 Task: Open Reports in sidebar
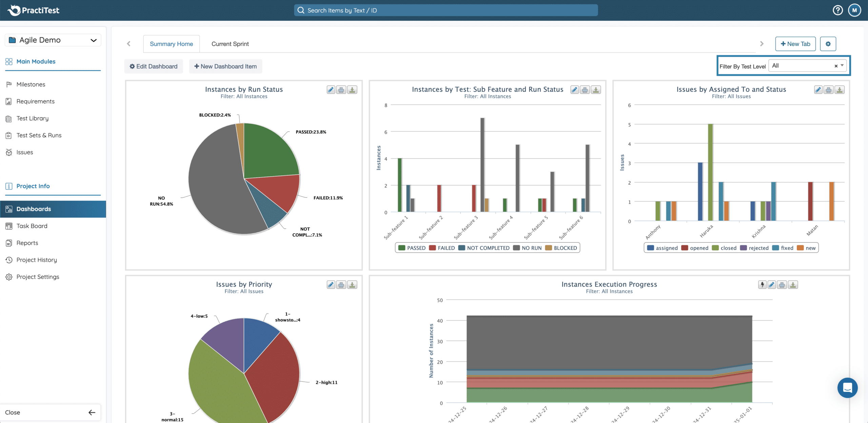click(53, 243)
